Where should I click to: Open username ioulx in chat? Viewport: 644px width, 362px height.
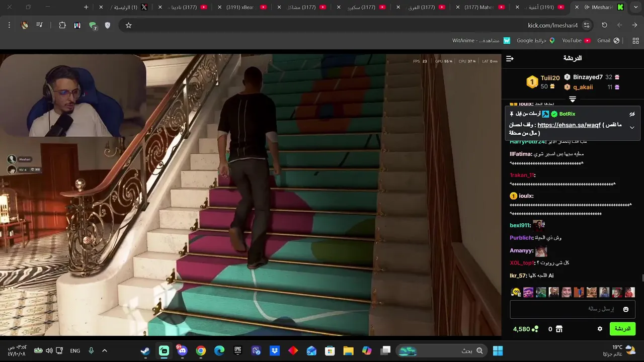point(526,196)
